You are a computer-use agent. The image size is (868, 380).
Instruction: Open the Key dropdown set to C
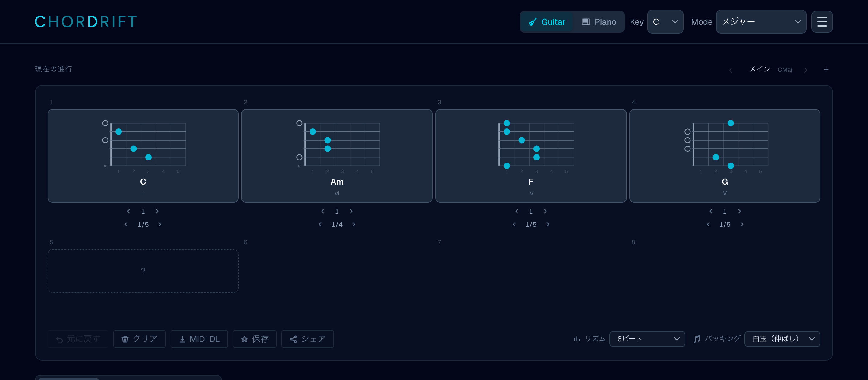[665, 22]
